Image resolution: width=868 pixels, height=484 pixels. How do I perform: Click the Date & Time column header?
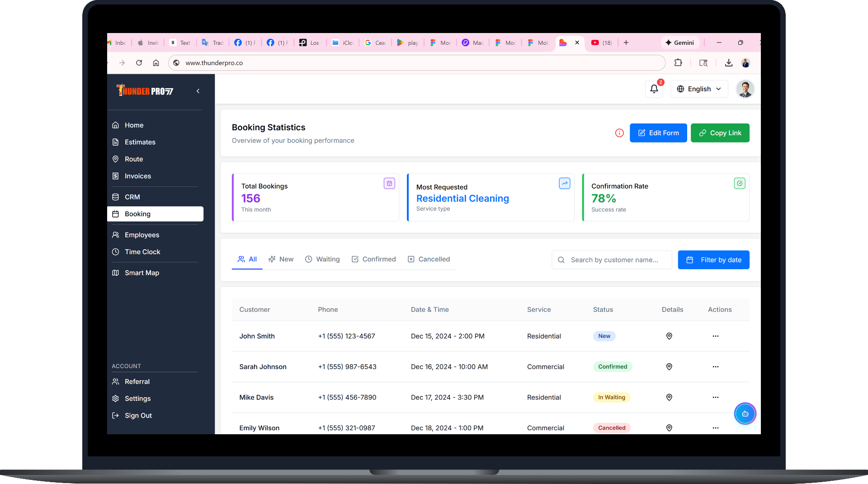429,309
